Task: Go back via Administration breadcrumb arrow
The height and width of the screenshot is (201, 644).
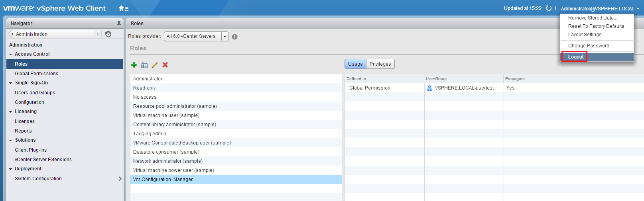Action: 12,34
